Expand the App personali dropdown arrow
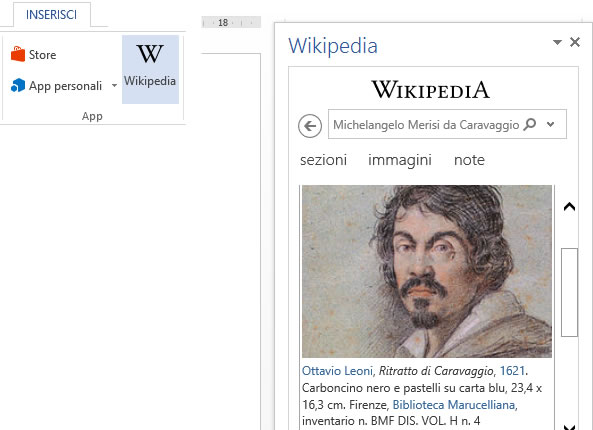Image resolution: width=593 pixels, height=430 pixels. [114, 86]
